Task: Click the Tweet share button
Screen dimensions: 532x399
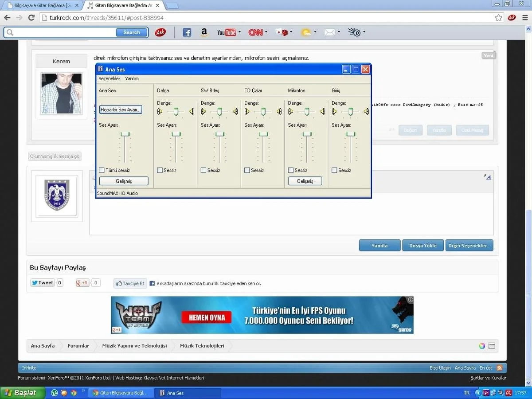Action: point(43,283)
